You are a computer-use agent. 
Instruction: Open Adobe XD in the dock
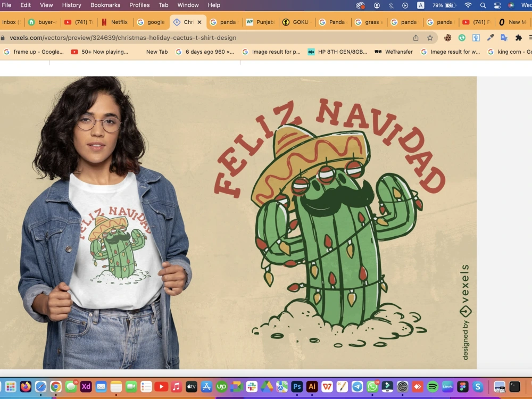pos(86,386)
